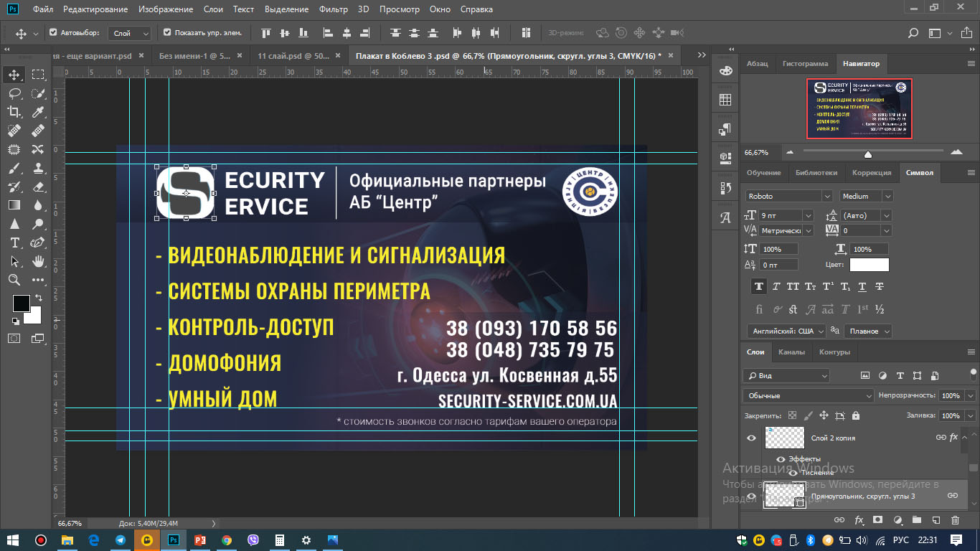Viewport: 980px width, 551px height.
Task: Open the Фильтр menu
Action: 332,9
